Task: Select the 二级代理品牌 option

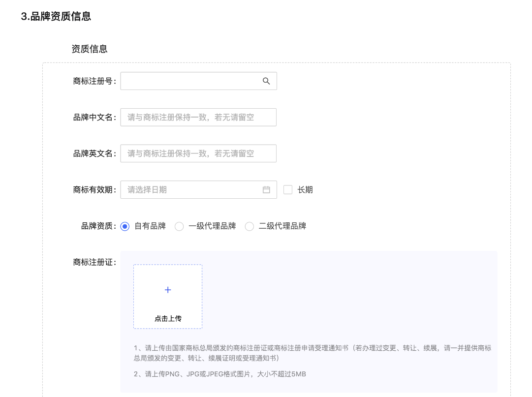Action: coord(249,226)
